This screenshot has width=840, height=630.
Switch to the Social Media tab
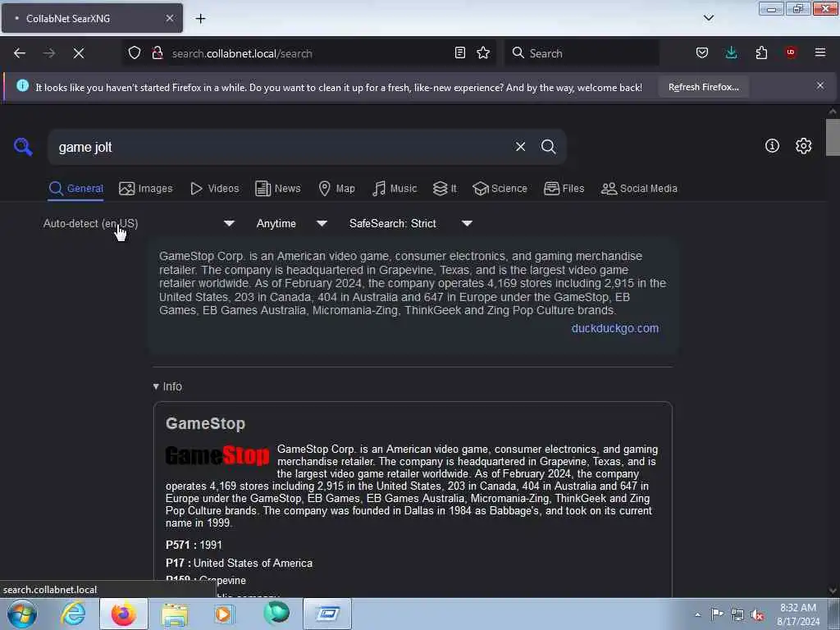(x=639, y=189)
